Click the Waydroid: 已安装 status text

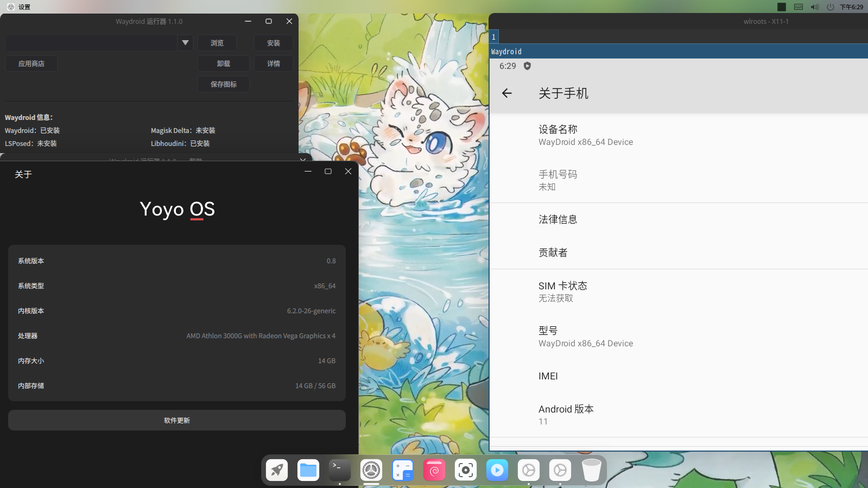coord(33,130)
